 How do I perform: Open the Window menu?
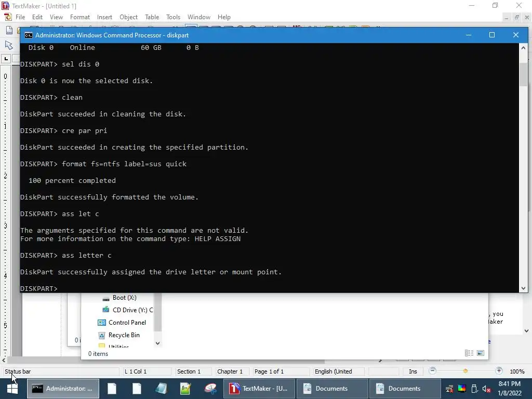[x=199, y=17]
